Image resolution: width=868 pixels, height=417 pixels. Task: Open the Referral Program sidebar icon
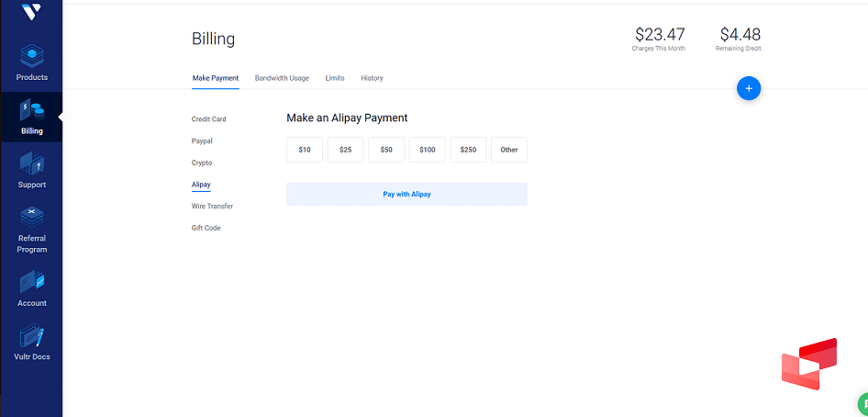[x=31, y=217]
